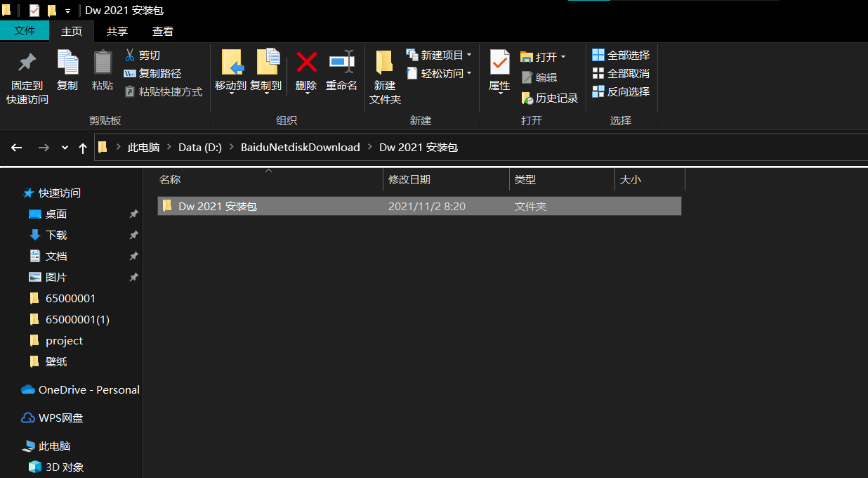Image resolution: width=868 pixels, height=478 pixels.
Task: Open the dropdown arrow next to 打开
Action: 563,57
